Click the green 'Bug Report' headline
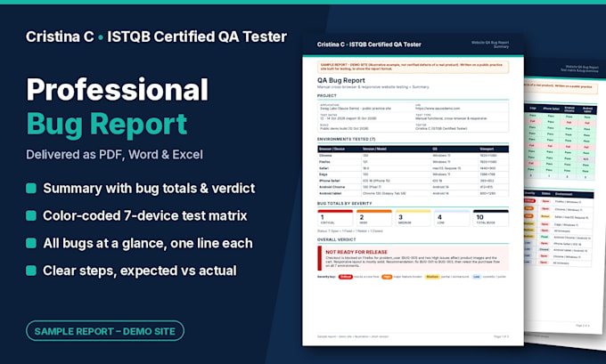Image resolution: width=606 pixels, height=364 pixels. click(107, 125)
